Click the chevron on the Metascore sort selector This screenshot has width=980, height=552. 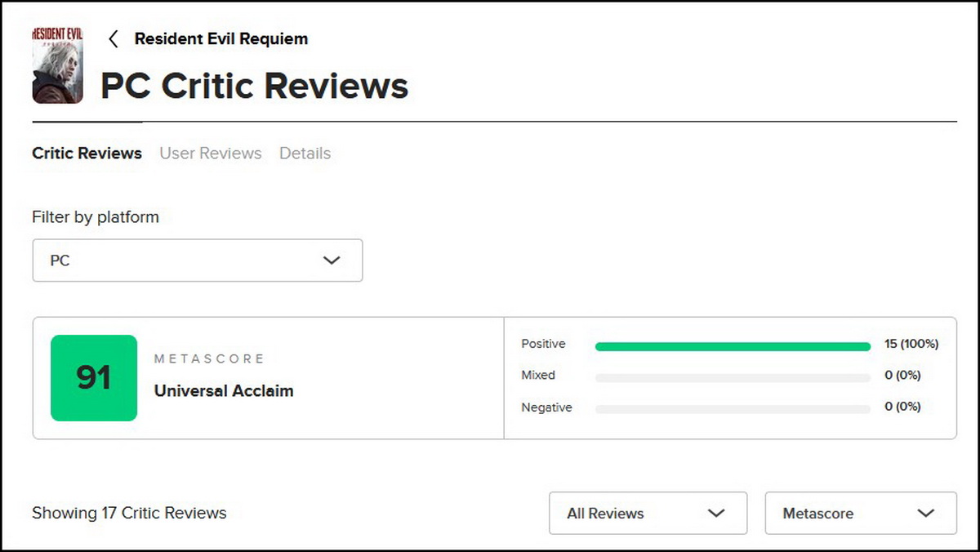click(927, 513)
